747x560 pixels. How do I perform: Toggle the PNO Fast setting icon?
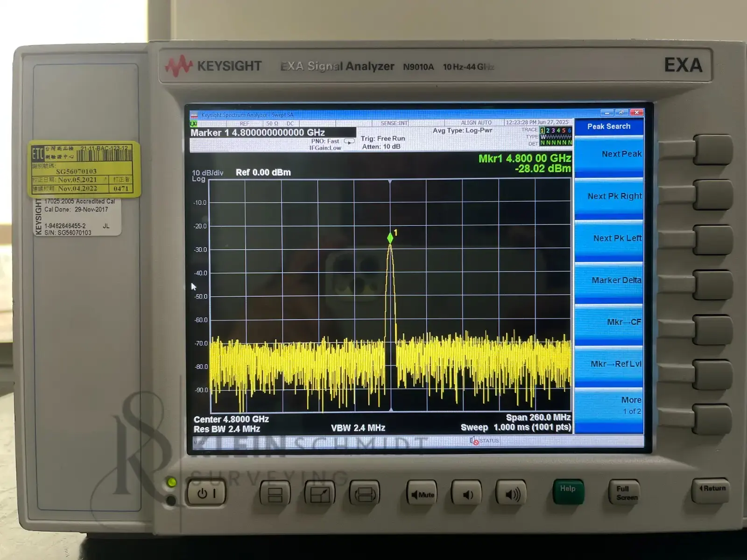[349, 141]
